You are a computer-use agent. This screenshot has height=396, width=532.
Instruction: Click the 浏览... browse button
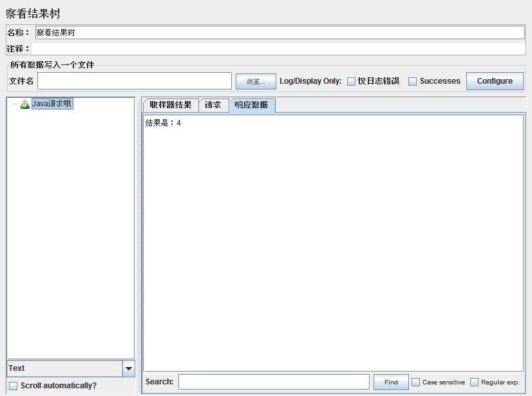click(x=256, y=81)
